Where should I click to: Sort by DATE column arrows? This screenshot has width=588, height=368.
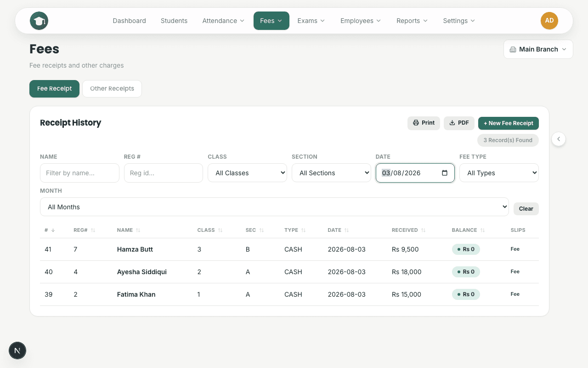[347, 230]
